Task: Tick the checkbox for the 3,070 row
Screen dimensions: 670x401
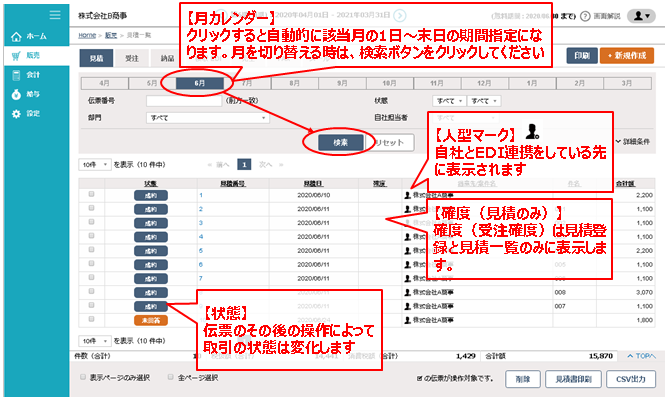Action: pos(91,292)
